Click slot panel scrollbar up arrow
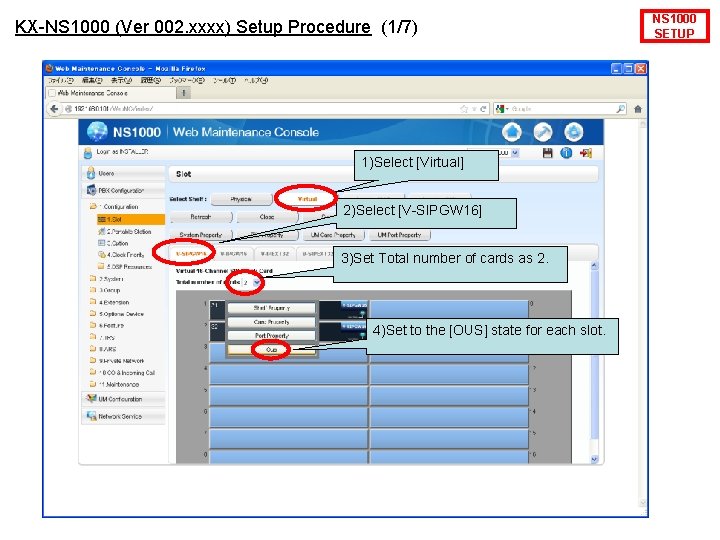Viewport: 720px width, 540px height. click(594, 266)
